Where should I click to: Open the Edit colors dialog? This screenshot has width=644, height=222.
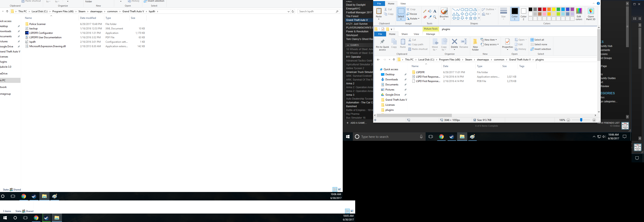click(579, 14)
